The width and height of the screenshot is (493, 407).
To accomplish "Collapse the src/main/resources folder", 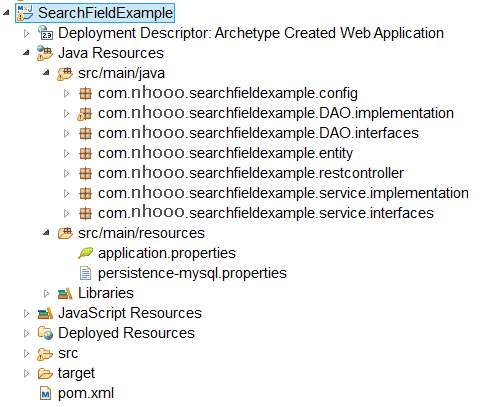I will [x=46, y=233].
